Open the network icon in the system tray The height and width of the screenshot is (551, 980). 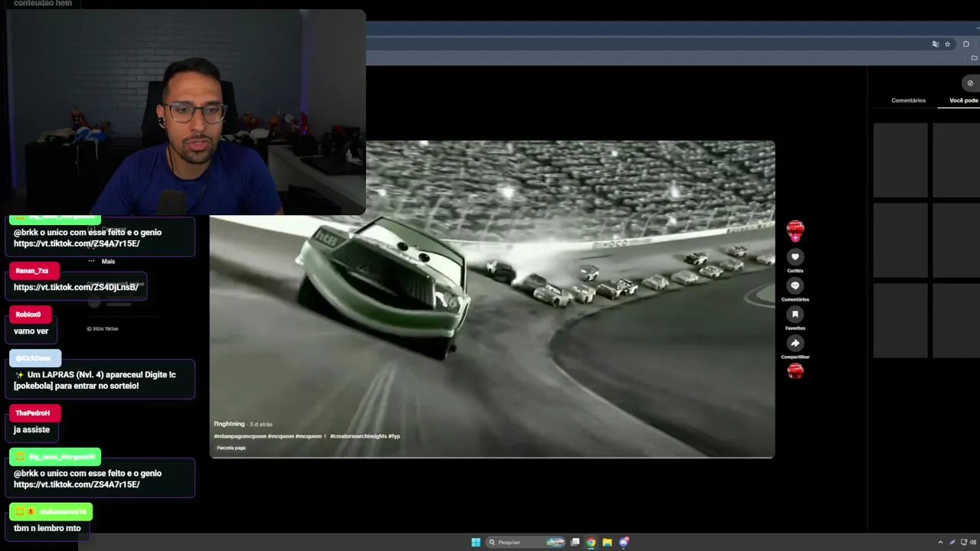(964, 543)
